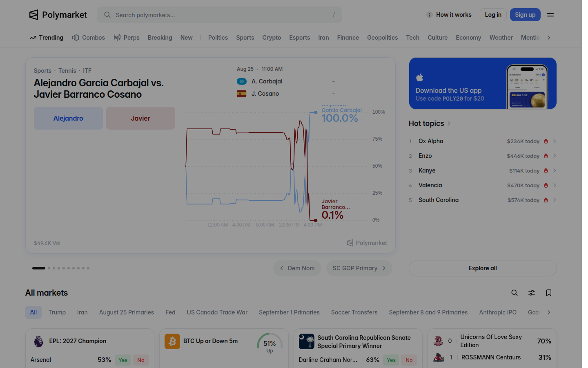This screenshot has height=368, width=588.
Task: Go to previous featured market Dem Nom
Action: tap(297, 268)
